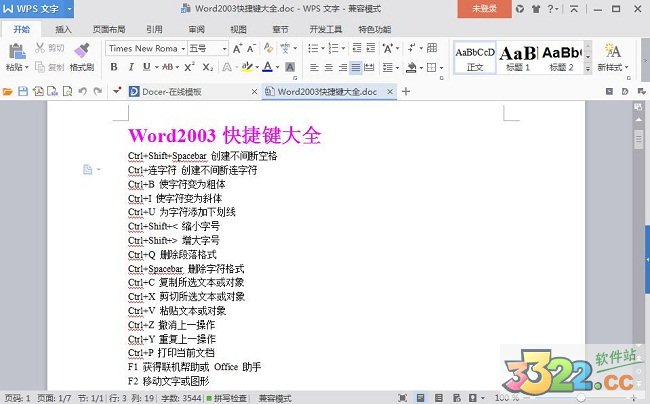The image size is (650, 404).
Task: Insert a table from the grid icon
Action: (x=432, y=48)
